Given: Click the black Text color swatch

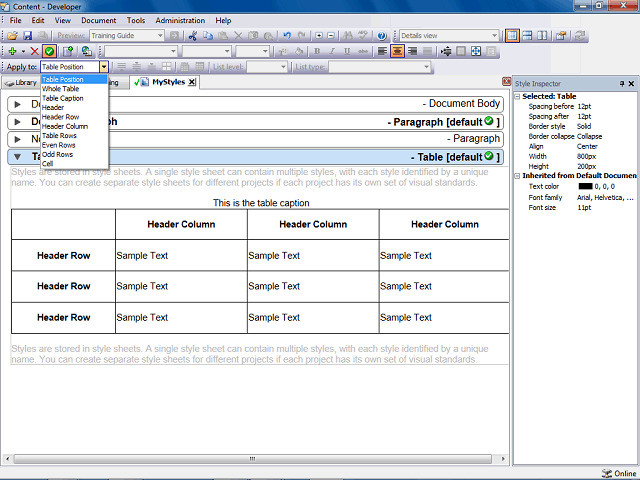Looking at the screenshot, I should point(585,187).
